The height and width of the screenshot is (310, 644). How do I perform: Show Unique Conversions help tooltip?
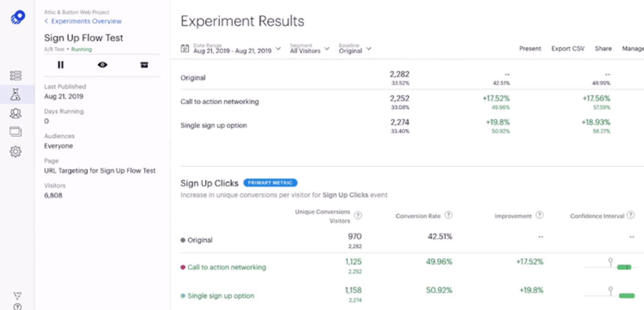pyautogui.click(x=358, y=216)
